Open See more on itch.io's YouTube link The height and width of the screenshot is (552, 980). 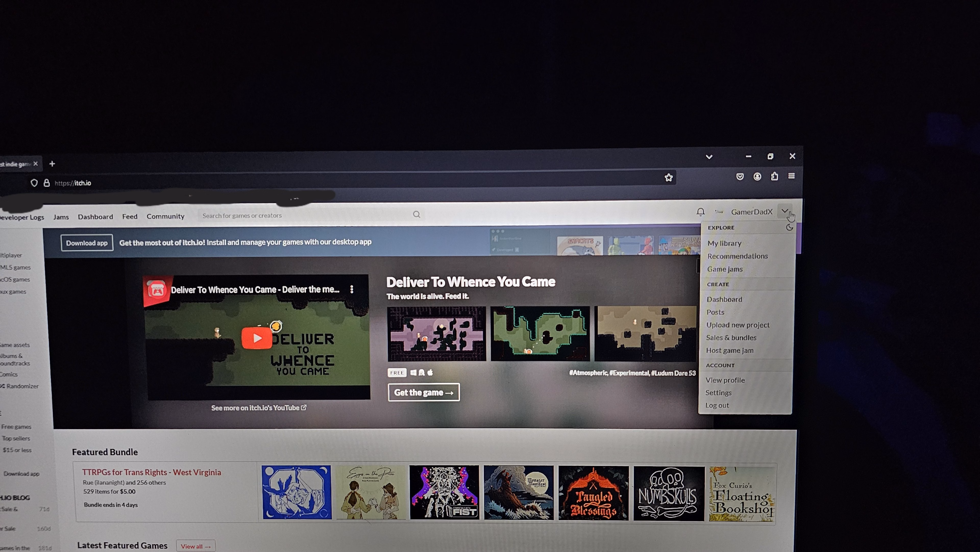[259, 408]
